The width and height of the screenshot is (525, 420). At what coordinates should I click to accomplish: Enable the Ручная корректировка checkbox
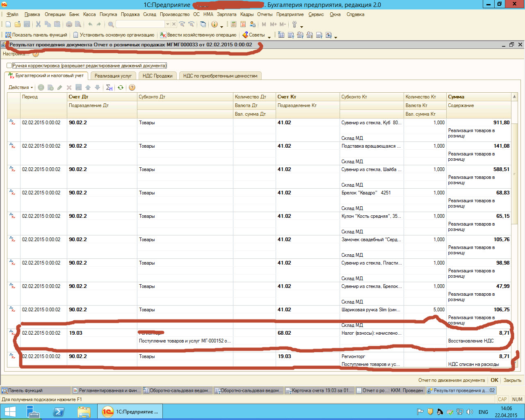tap(9, 66)
